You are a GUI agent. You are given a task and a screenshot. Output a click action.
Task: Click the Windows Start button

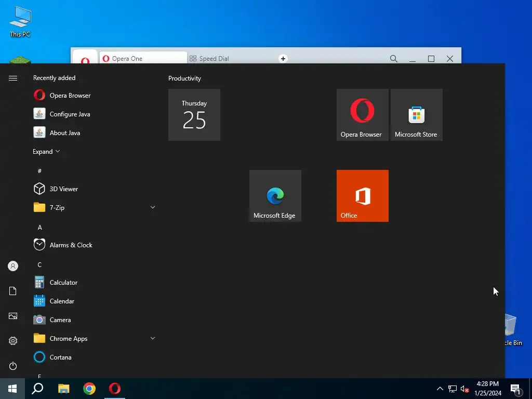(12, 389)
